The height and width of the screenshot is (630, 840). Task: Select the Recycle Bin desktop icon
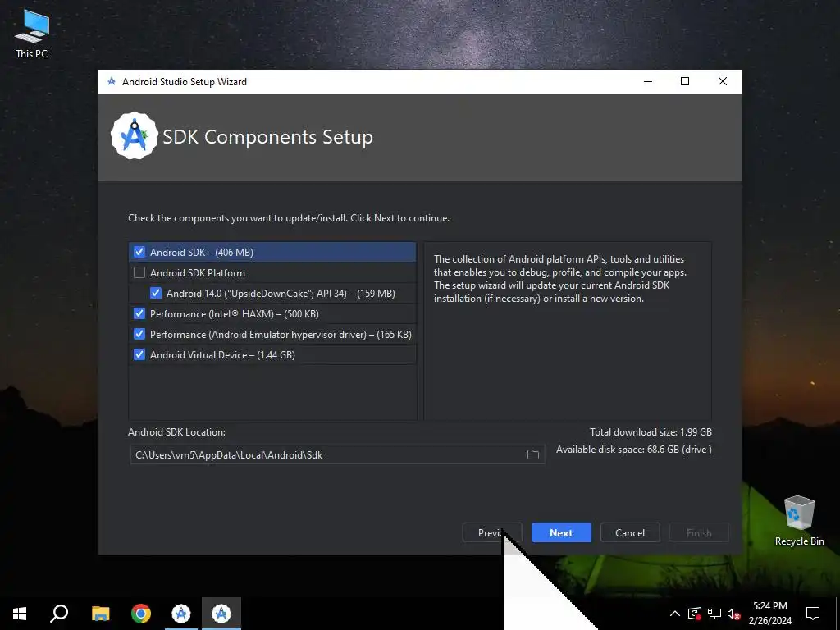click(x=799, y=521)
